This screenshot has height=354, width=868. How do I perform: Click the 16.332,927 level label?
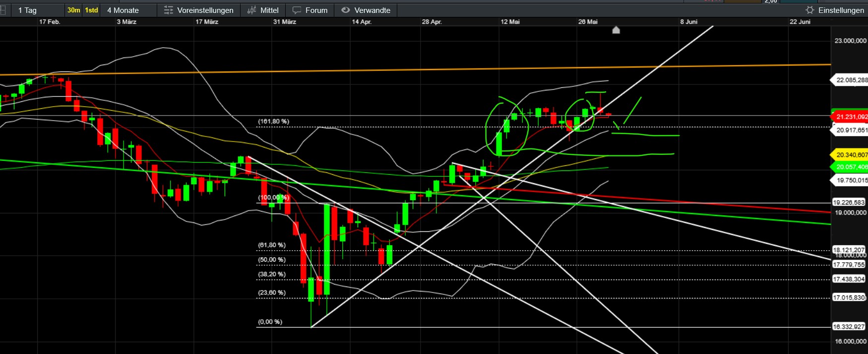849,326
